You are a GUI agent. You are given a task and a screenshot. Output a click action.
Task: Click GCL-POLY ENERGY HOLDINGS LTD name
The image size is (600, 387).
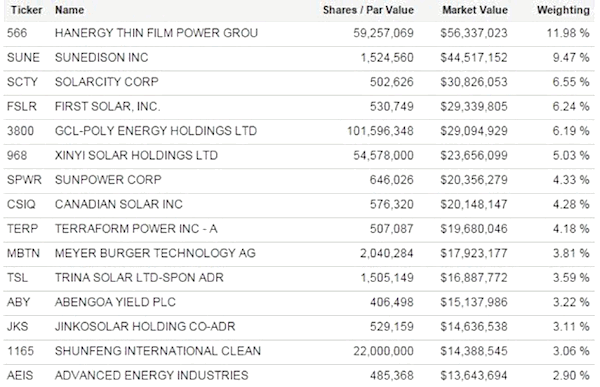pyautogui.click(x=156, y=131)
